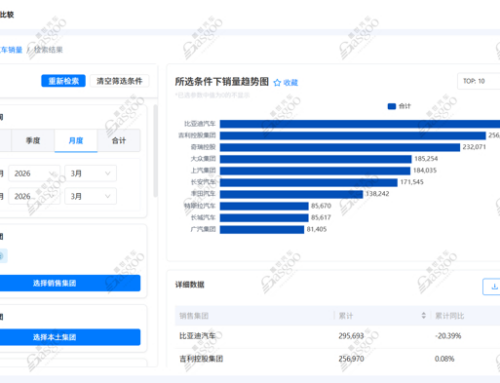This screenshot has height=383, width=500.
Task: Switch to the 月度 tab
Action: (x=76, y=141)
